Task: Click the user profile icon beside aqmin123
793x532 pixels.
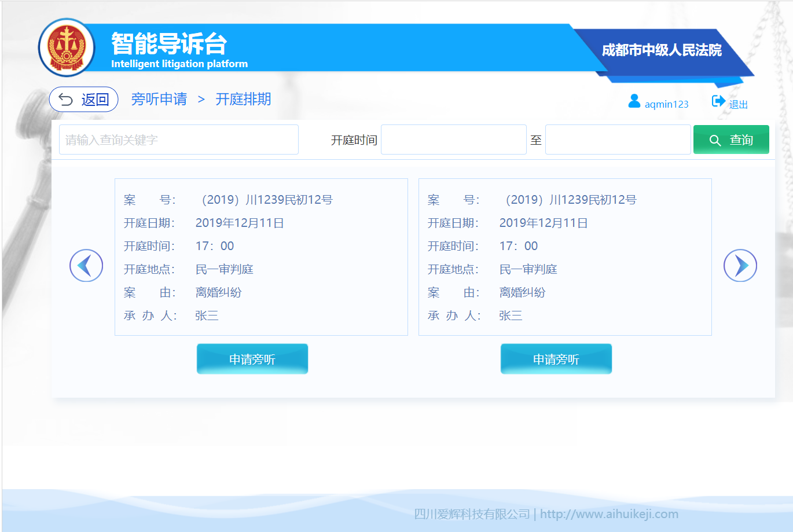Action: click(634, 101)
